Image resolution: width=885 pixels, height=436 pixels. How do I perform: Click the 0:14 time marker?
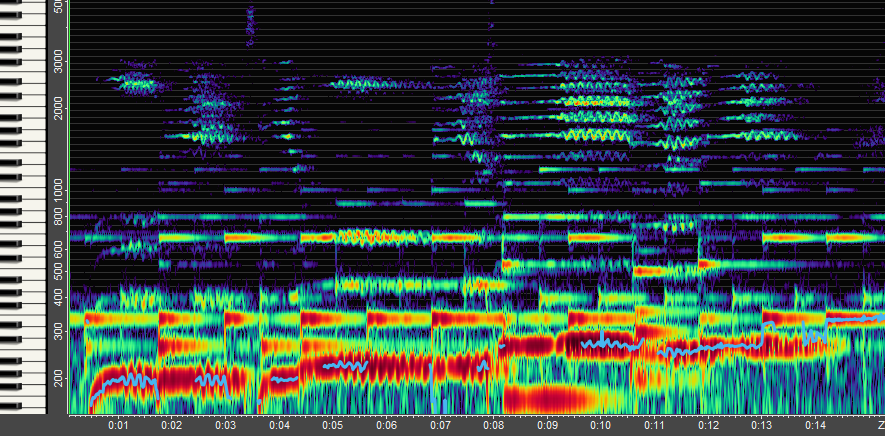[x=815, y=425]
